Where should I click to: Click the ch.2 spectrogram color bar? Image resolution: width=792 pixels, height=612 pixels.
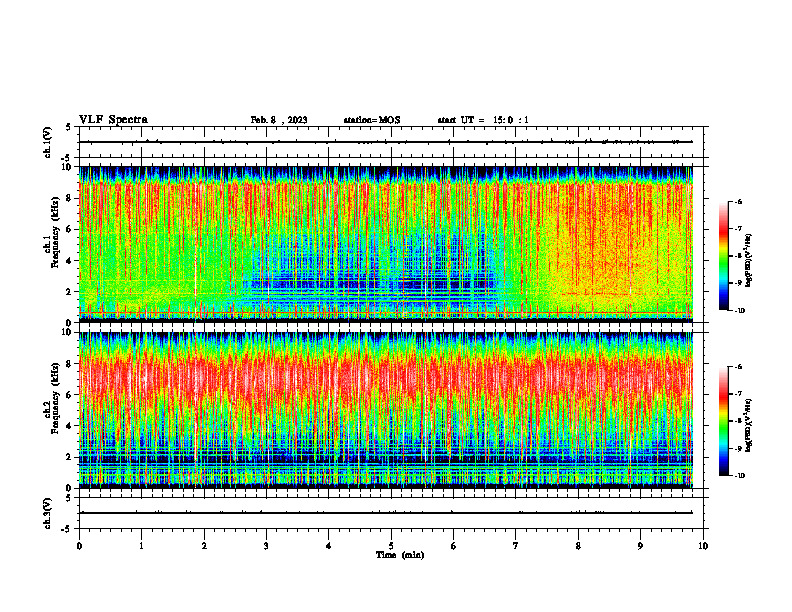point(723,421)
